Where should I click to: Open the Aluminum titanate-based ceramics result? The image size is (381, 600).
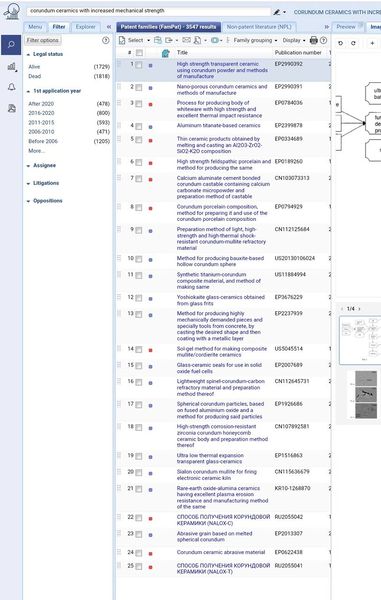[x=218, y=126]
